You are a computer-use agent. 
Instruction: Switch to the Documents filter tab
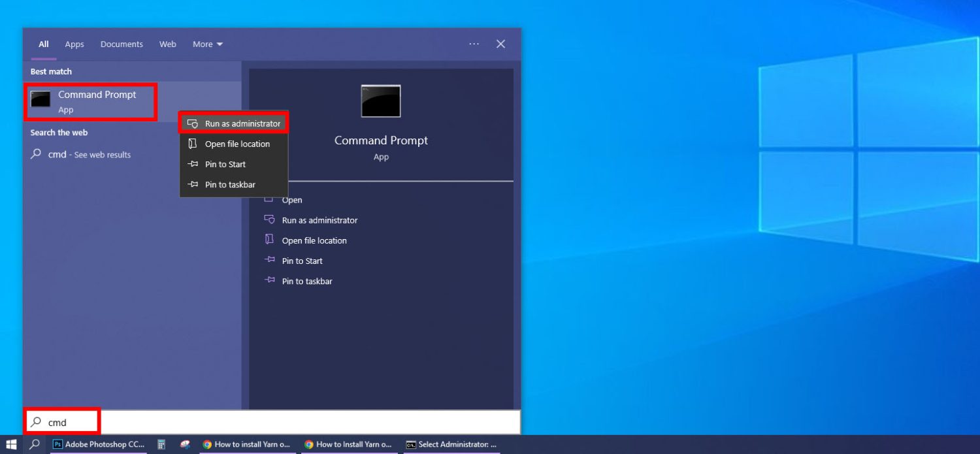pyautogui.click(x=122, y=44)
